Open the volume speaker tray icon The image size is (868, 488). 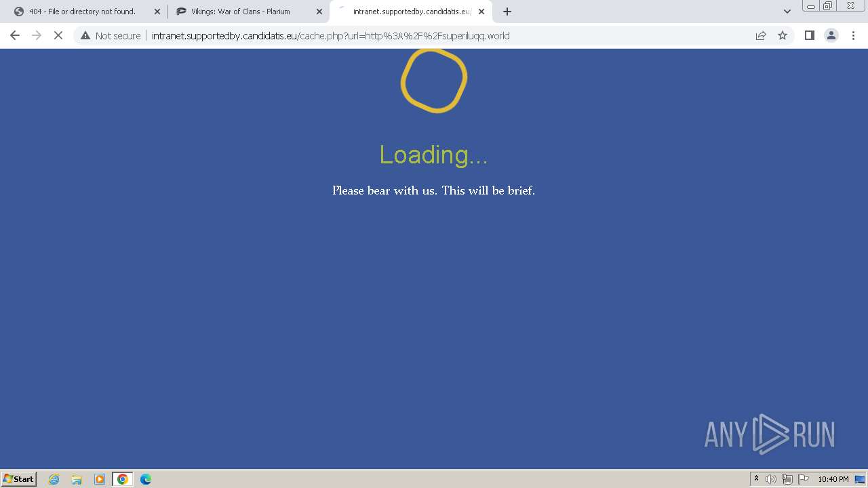771,479
